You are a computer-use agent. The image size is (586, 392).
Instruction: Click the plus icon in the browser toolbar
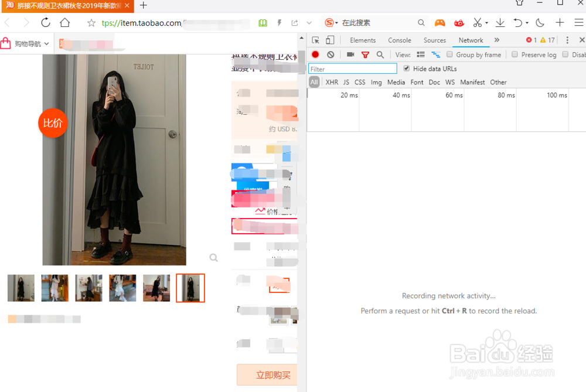pos(560,23)
